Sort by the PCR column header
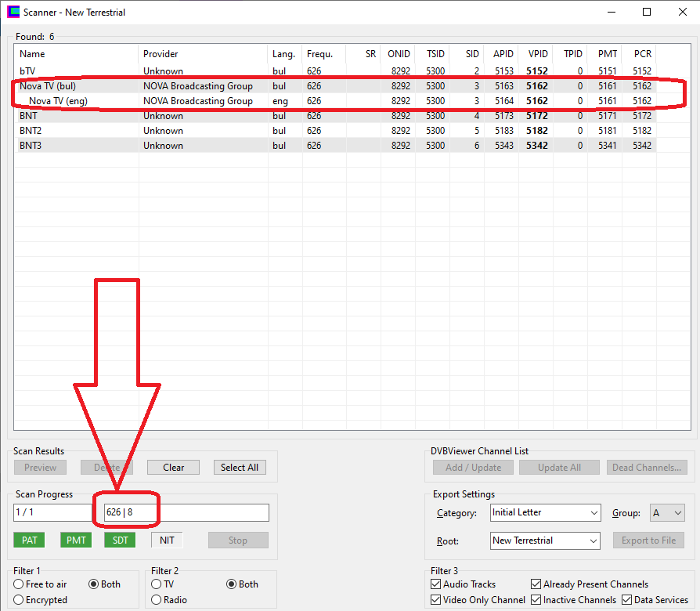The image size is (700, 611). point(639,54)
